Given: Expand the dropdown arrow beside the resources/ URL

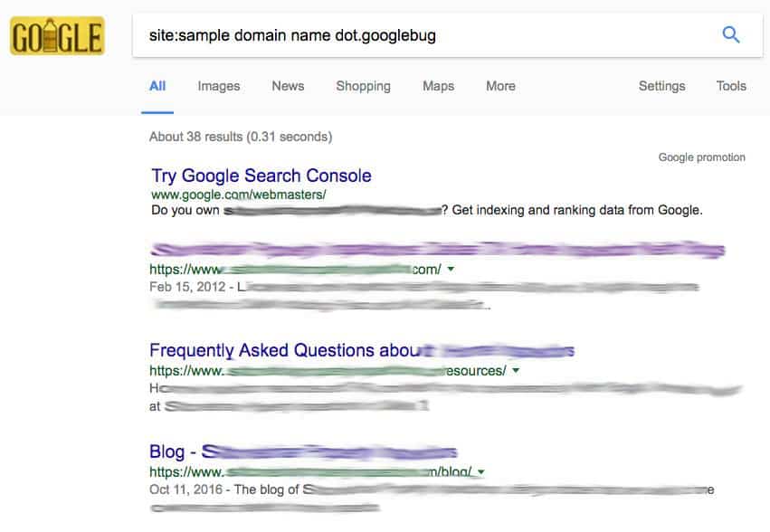Looking at the screenshot, I should pyautogui.click(x=516, y=370).
